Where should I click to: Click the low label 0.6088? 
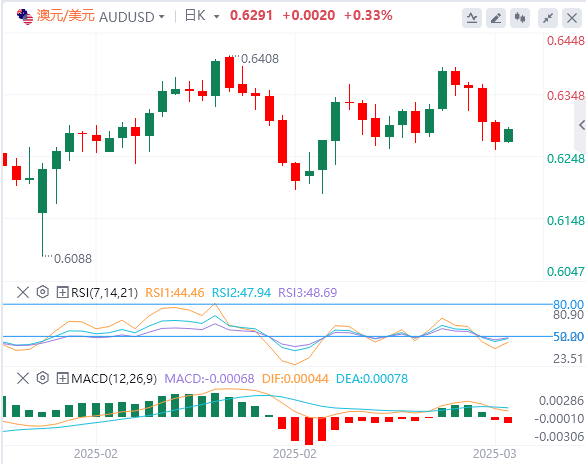(x=73, y=259)
